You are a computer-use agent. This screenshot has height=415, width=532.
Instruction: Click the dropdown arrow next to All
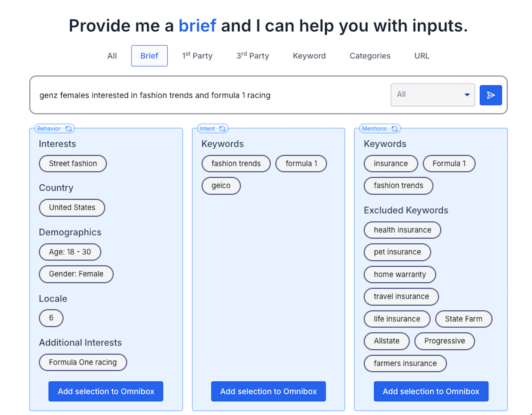coord(467,95)
